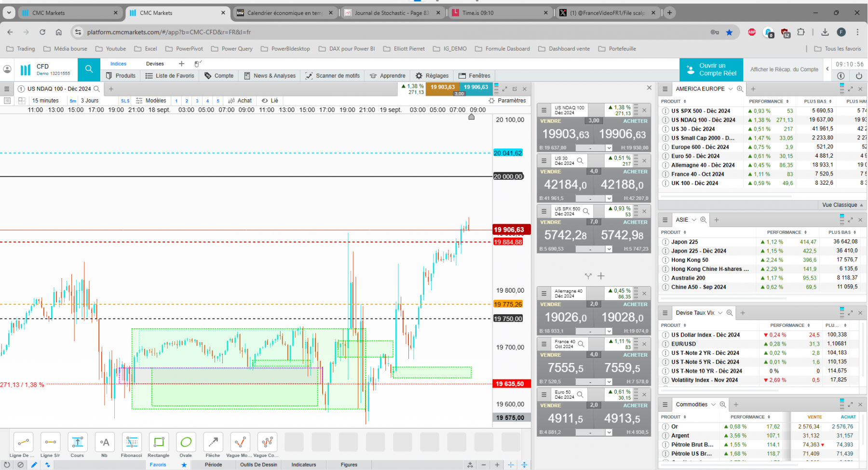Pick the Flèche arrow tool
Image resolution: width=868 pixels, height=470 pixels.
coord(213,445)
